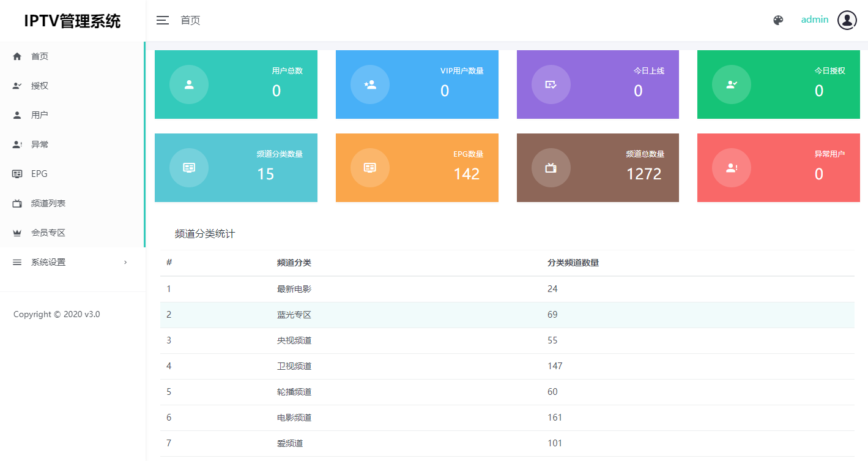Click the user-check icon in the 今日授权 card

tap(732, 84)
